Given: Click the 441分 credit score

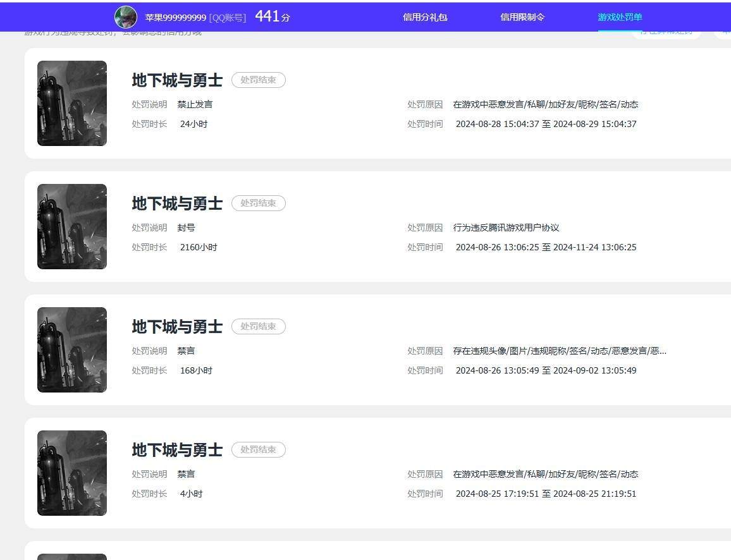Looking at the screenshot, I should coord(273,17).
